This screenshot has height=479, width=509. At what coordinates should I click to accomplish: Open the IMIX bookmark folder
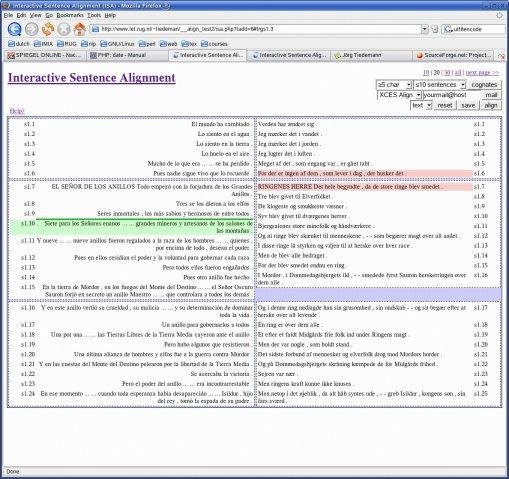point(43,44)
